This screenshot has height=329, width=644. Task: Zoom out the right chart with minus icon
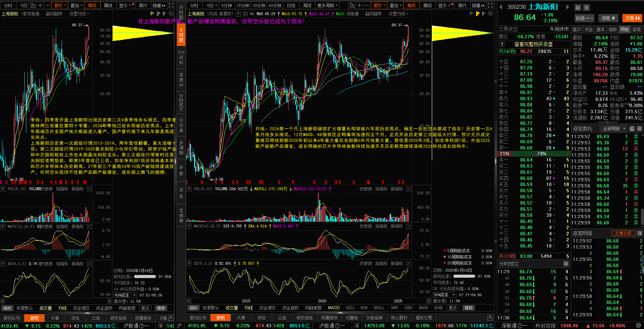(x=367, y=5)
